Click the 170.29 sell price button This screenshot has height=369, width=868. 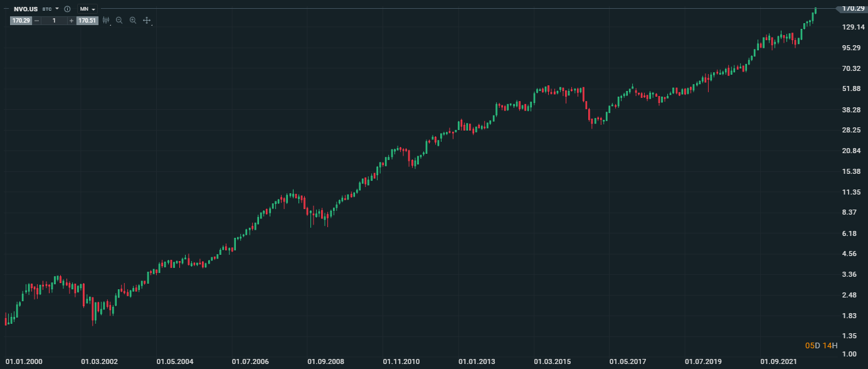[21, 21]
